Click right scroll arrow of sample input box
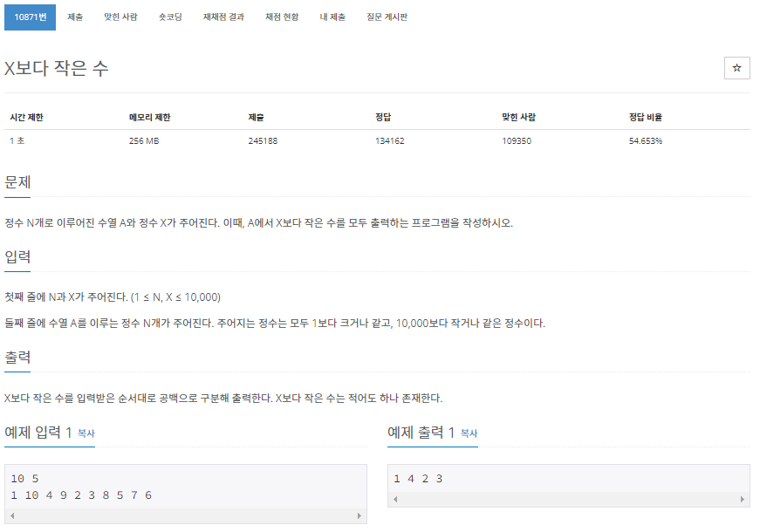 click(x=359, y=515)
